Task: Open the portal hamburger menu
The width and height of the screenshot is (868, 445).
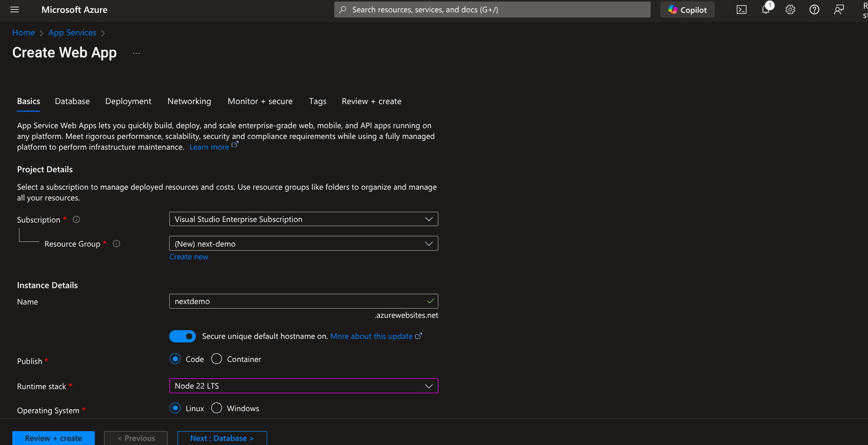Action: point(14,10)
